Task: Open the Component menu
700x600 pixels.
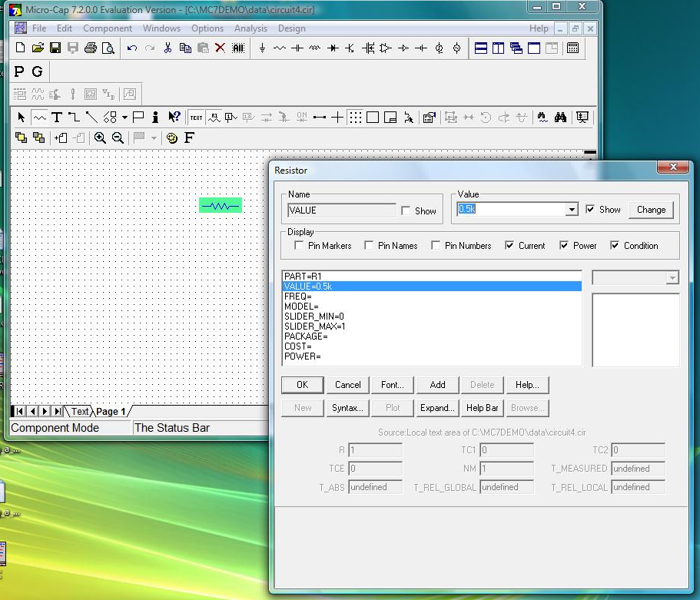Action: 108,28
